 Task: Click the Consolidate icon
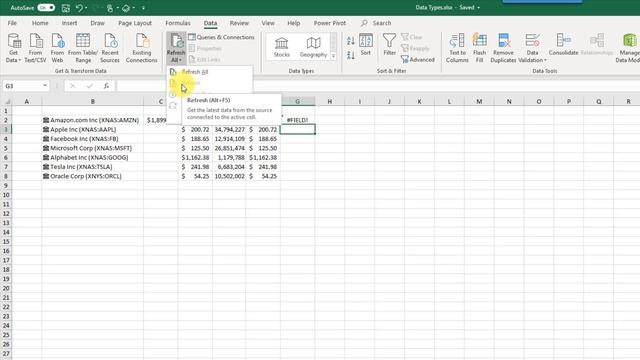563,45
